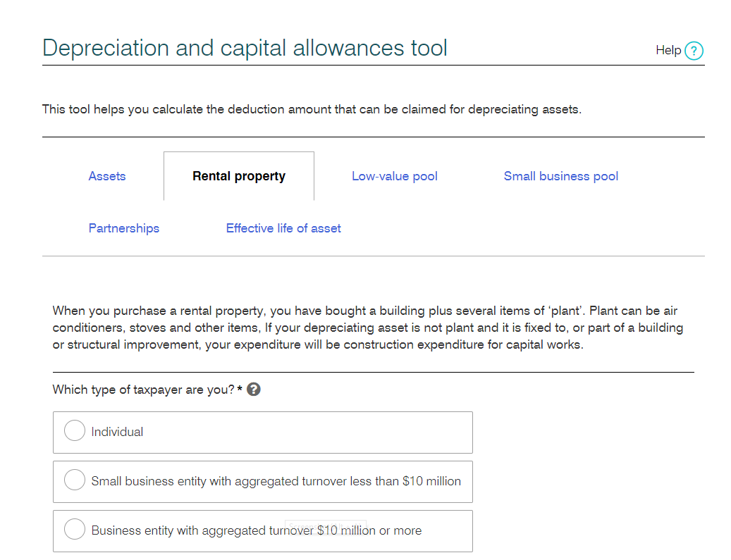Pick the $10 million or more radio circle
This screenshot has height=560, width=731.
pyautogui.click(x=75, y=530)
